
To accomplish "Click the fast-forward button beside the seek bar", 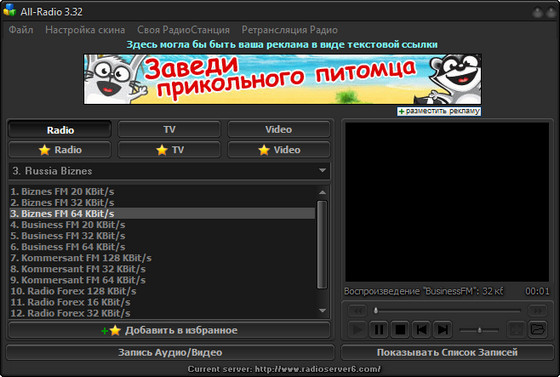I will [x=537, y=311].
